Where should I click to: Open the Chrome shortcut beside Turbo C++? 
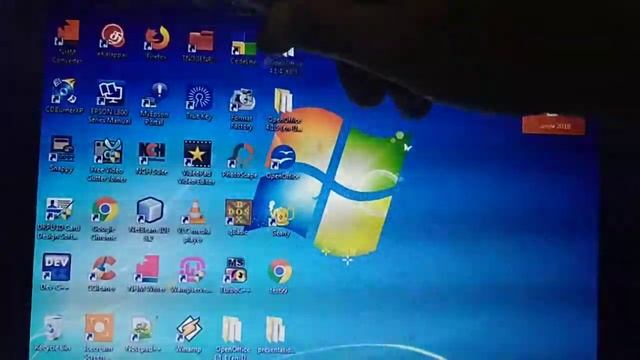coord(280,272)
